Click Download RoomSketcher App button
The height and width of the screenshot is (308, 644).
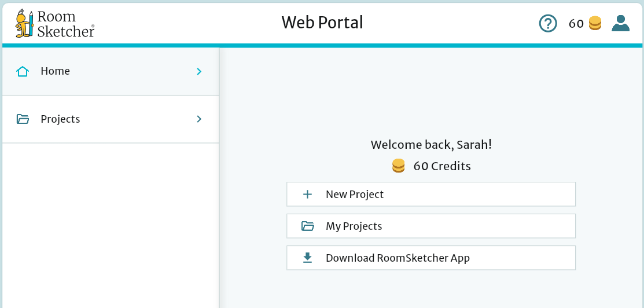click(x=431, y=258)
